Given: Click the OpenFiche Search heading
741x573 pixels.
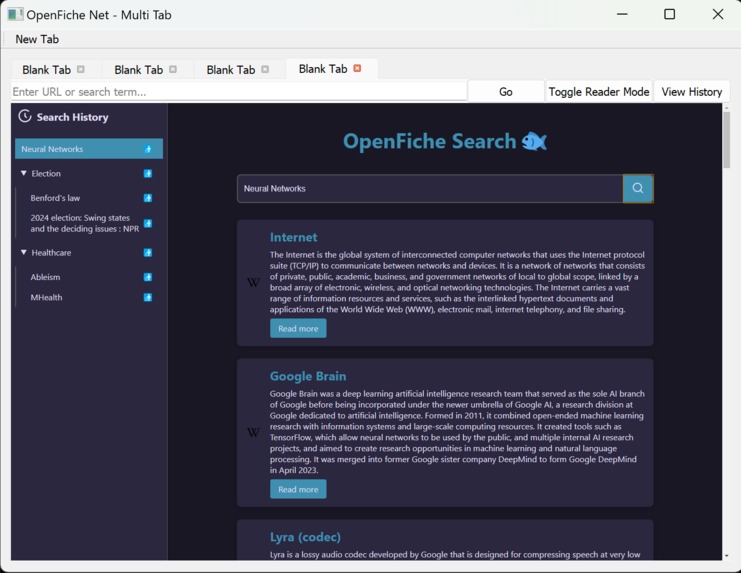Looking at the screenshot, I should tap(430, 141).
